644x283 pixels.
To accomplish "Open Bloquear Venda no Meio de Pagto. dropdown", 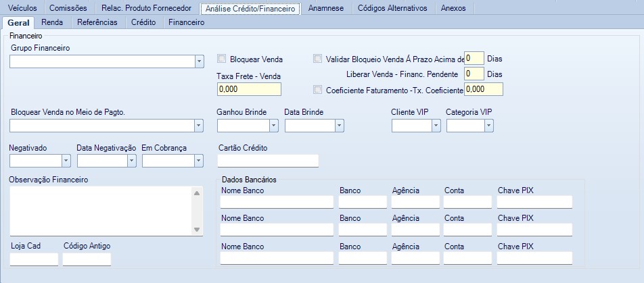I will 199,126.
